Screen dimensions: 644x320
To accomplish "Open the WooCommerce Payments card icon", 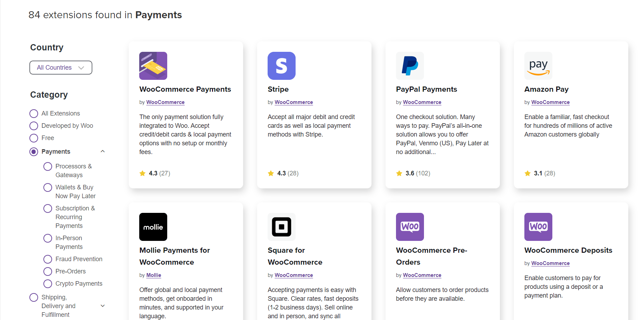I will pyautogui.click(x=153, y=66).
